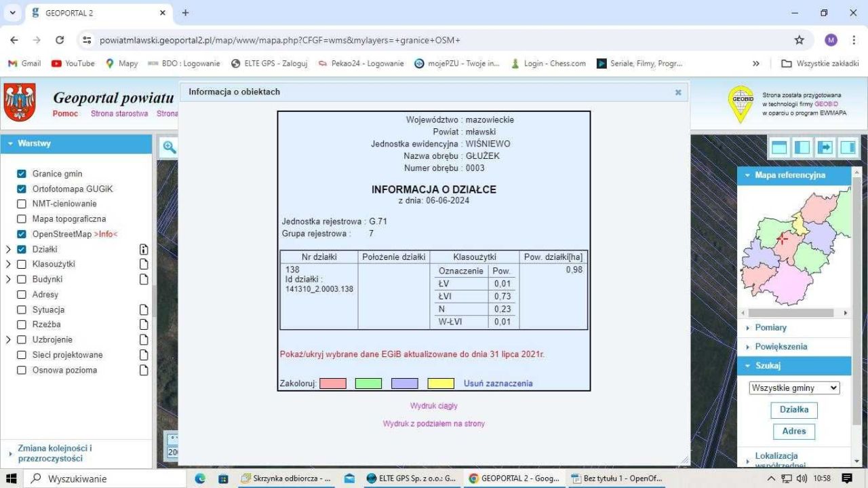The width and height of the screenshot is (868, 488).
Task: Open the Wszystkie gminy dropdown
Action: (x=794, y=388)
